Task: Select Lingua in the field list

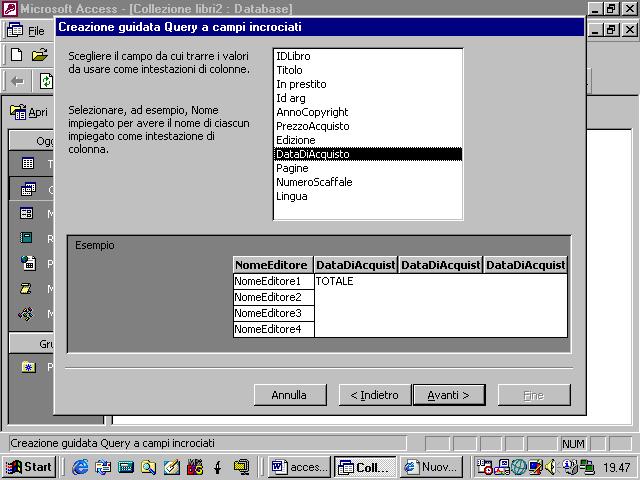Action: [368, 196]
